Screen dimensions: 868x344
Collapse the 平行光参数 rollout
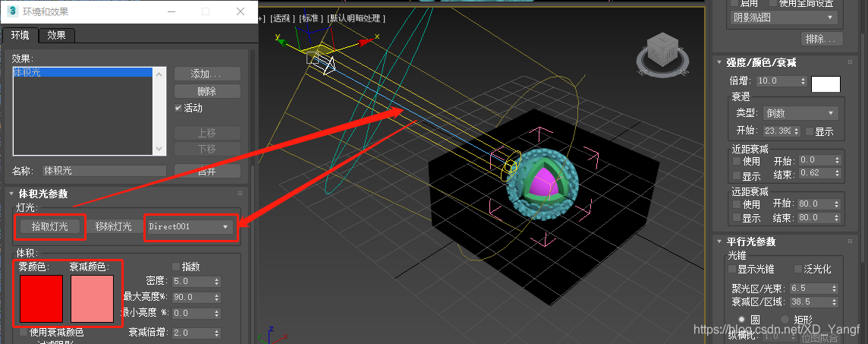click(719, 242)
